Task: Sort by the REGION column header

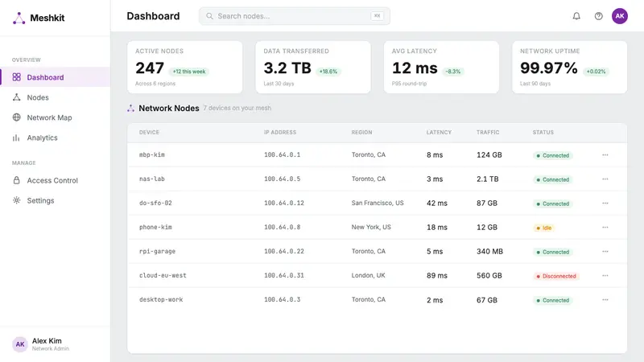Action: pyautogui.click(x=361, y=132)
